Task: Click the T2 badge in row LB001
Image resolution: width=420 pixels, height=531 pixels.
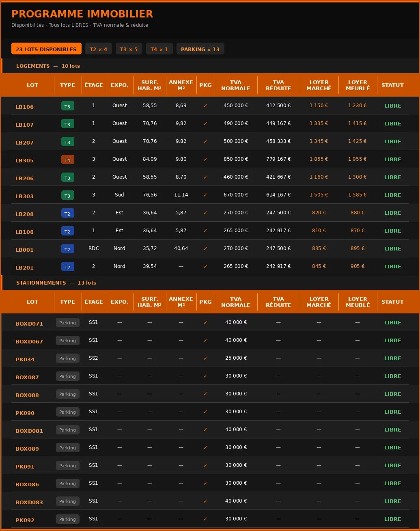Action: (67, 249)
